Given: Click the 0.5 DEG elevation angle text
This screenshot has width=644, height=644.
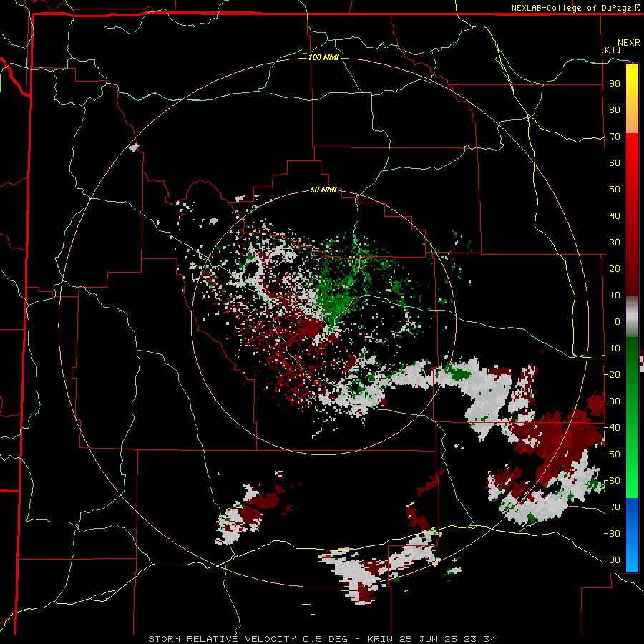Looking at the screenshot, I should [x=325, y=639].
